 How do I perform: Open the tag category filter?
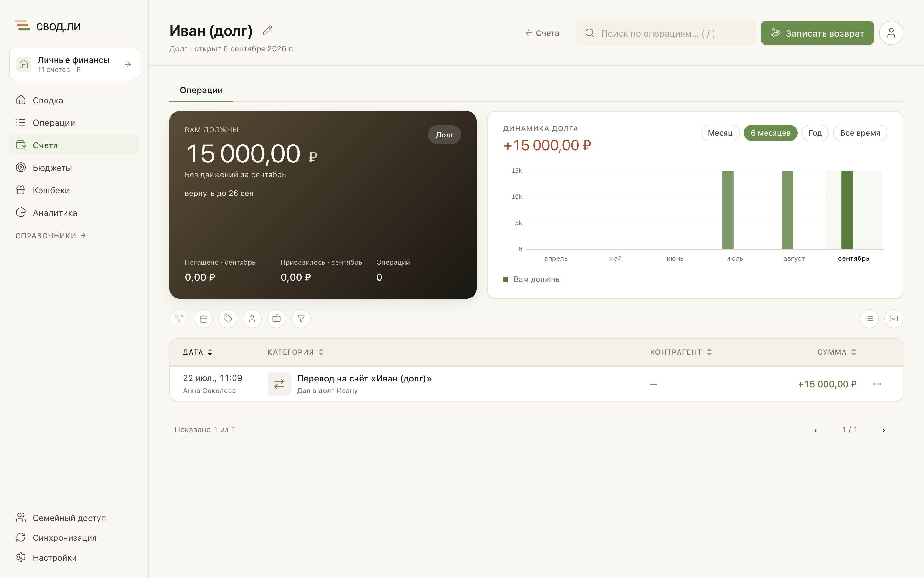click(x=228, y=319)
